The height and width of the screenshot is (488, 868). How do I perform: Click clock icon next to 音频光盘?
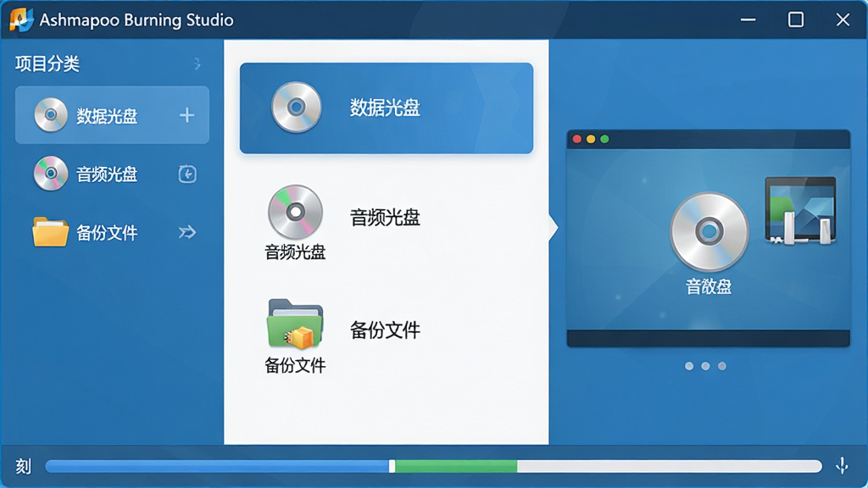187,174
